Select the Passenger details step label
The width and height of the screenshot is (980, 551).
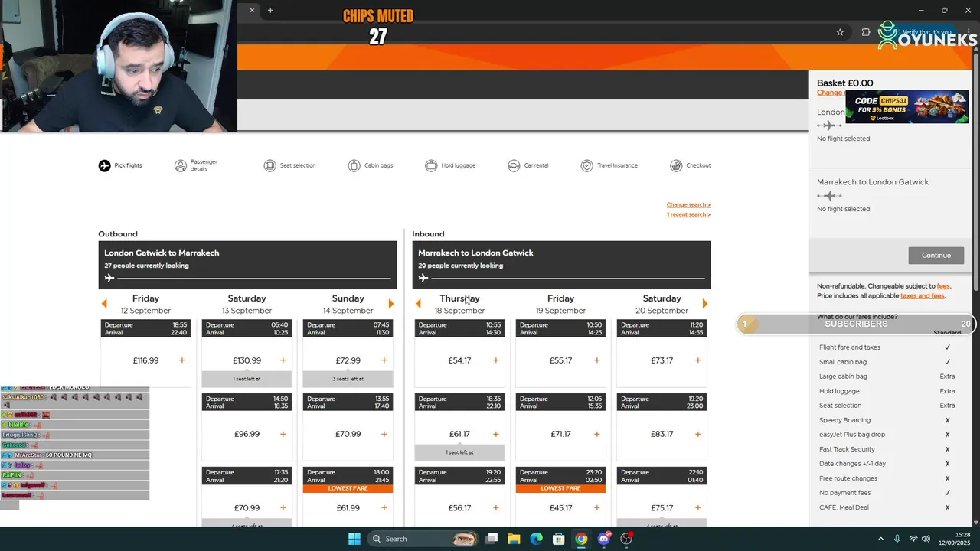(x=204, y=165)
